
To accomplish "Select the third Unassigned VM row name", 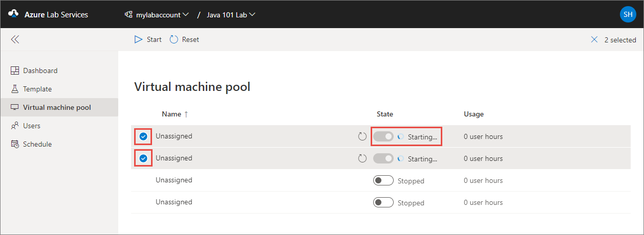I will tap(174, 180).
